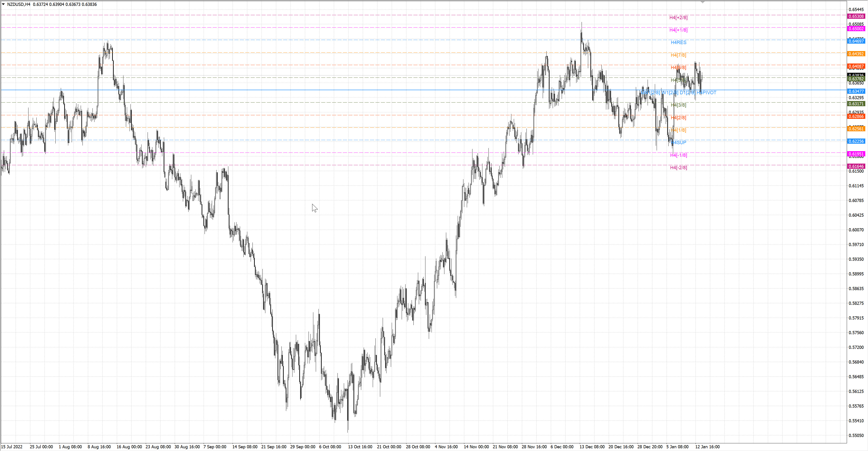
Task: Select the H4[-1/8] level label
Action: tap(678, 155)
